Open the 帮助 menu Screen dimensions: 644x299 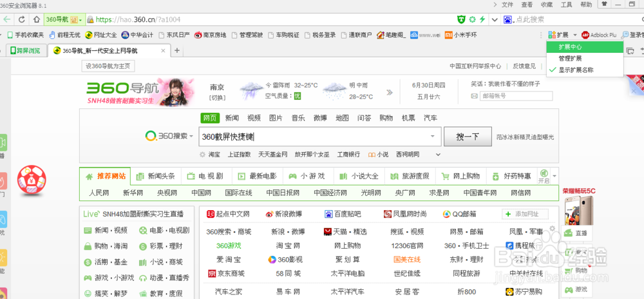click(586, 5)
